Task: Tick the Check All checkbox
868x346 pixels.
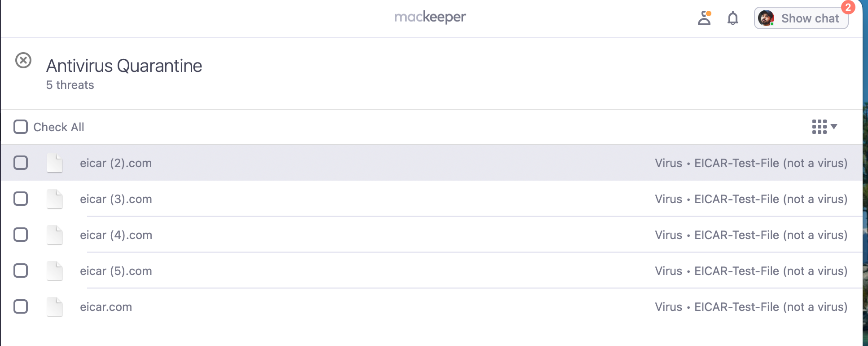Action: point(21,127)
